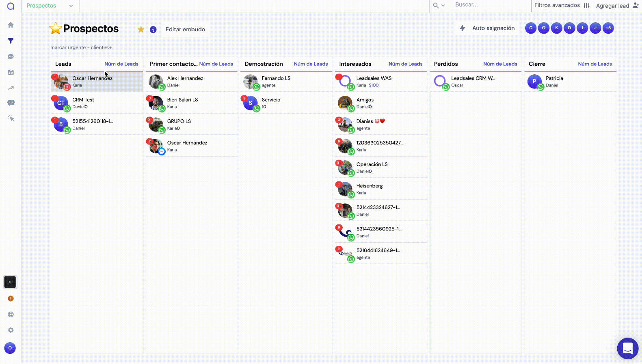Viewport: 642px width, 364px height.
Task: Open 5214423560925 lead card
Action: [381, 232]
